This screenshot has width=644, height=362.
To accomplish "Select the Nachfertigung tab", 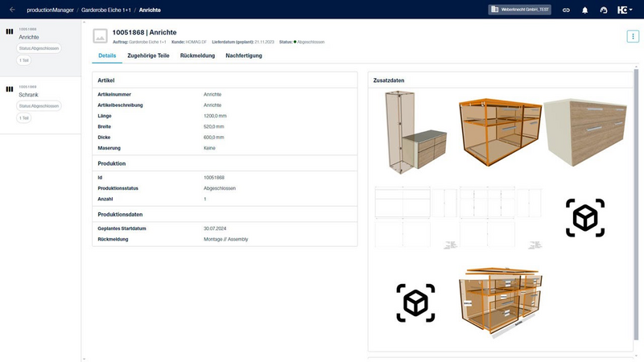I will (x=244, y=56).
